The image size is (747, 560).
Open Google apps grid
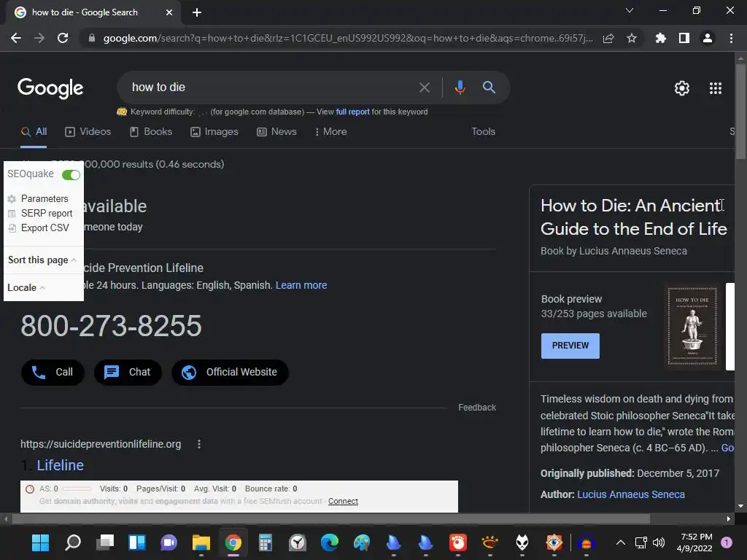pos(716,88)
